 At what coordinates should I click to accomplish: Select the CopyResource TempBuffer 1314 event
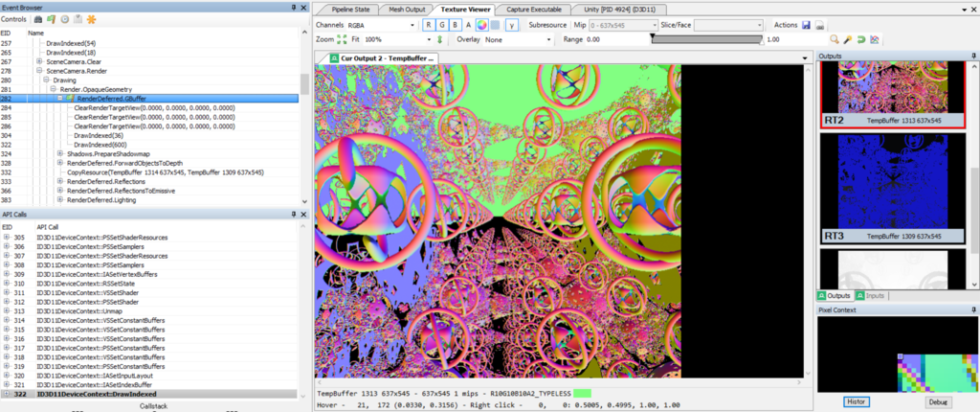point(166,172)
